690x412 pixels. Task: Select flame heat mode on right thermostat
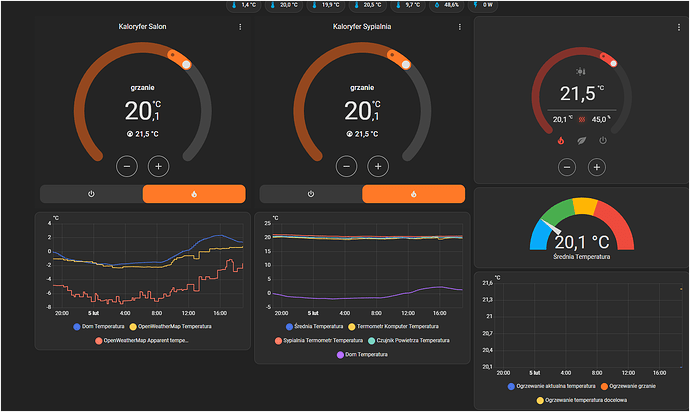559,141
